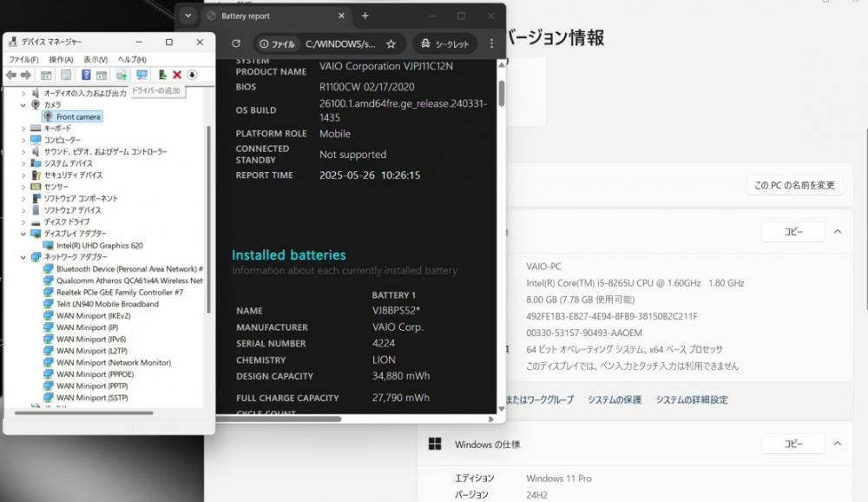Scan for hardware changes via monitor icon
The height and width of the screenshot is (502, 868).
(141, 75)
